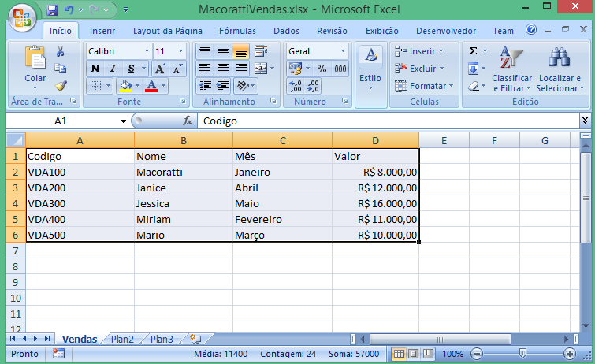Decrease the decimal places

[313, 86]
